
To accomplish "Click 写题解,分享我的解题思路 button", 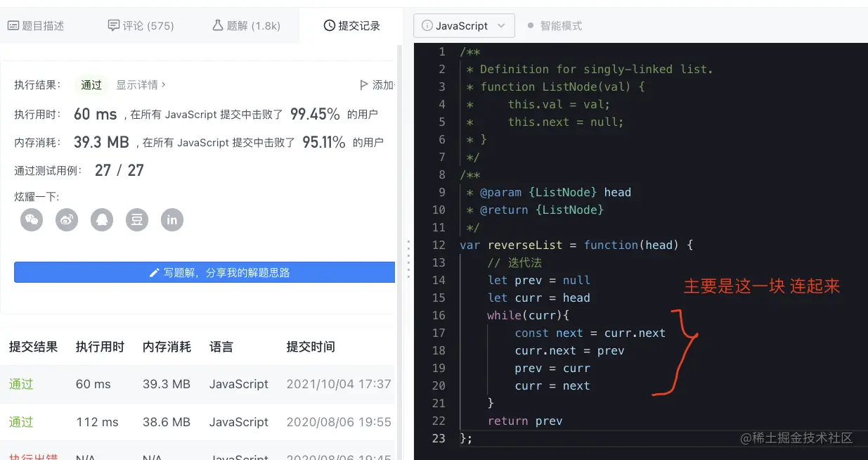I will coord(205,272).
